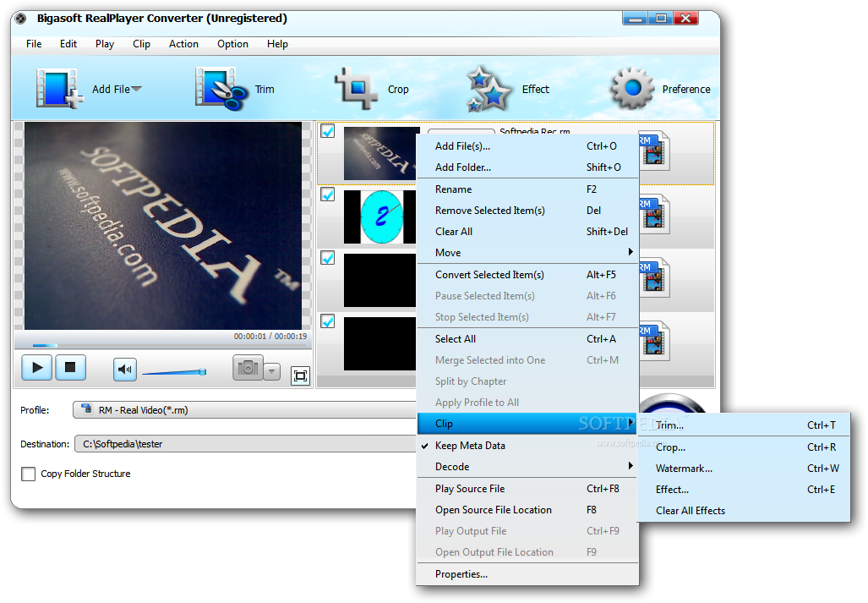Image resolution: width=868 pixels, height=603 pixels.
Task: Expand the Clip submenu entry
Action: coord(527,424)
